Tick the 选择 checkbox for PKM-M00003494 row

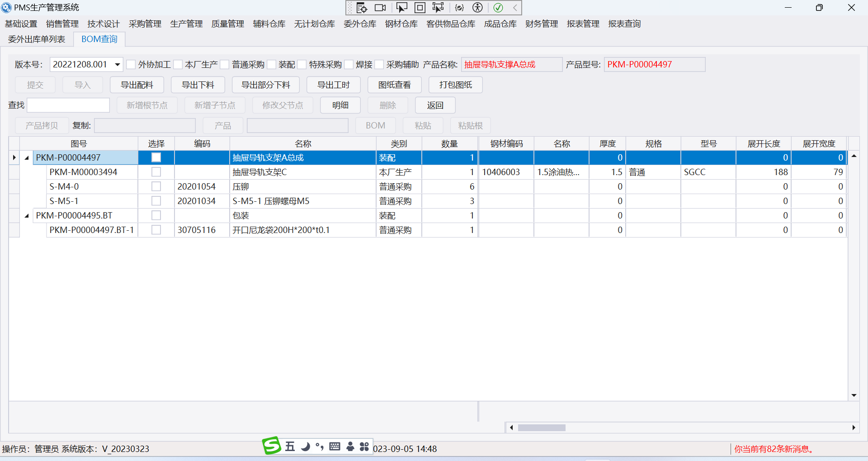156,172
